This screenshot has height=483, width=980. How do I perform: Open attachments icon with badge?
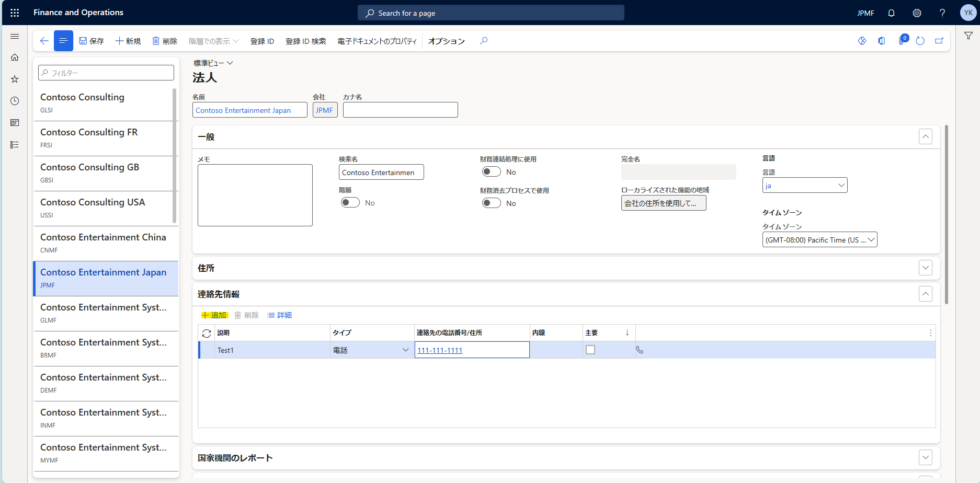(x=902, y=40)
